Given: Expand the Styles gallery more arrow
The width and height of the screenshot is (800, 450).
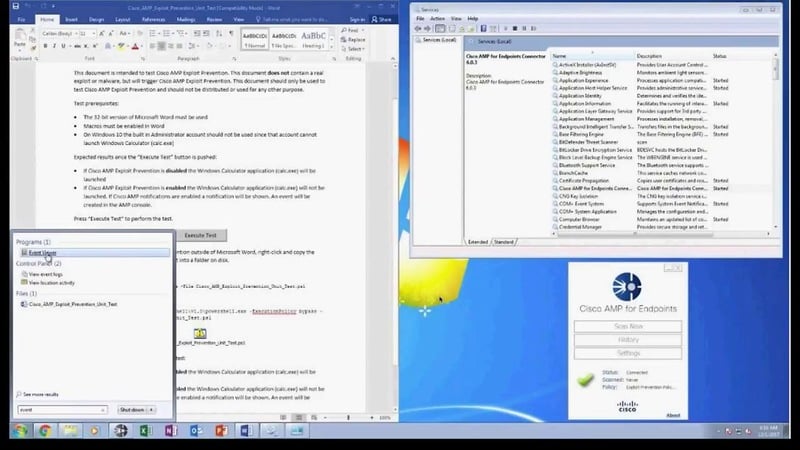Looking at the screenshot, I should pyautogui.click(x=332, y=47).
